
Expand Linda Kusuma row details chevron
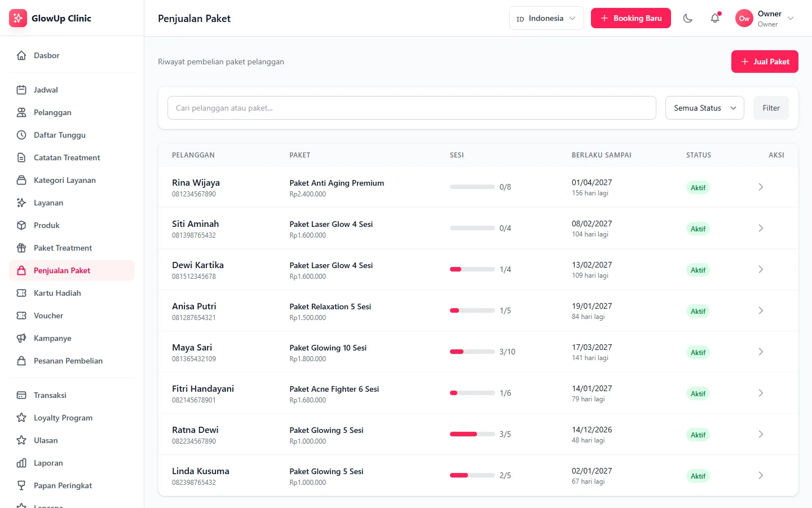(x=761, y=475)
